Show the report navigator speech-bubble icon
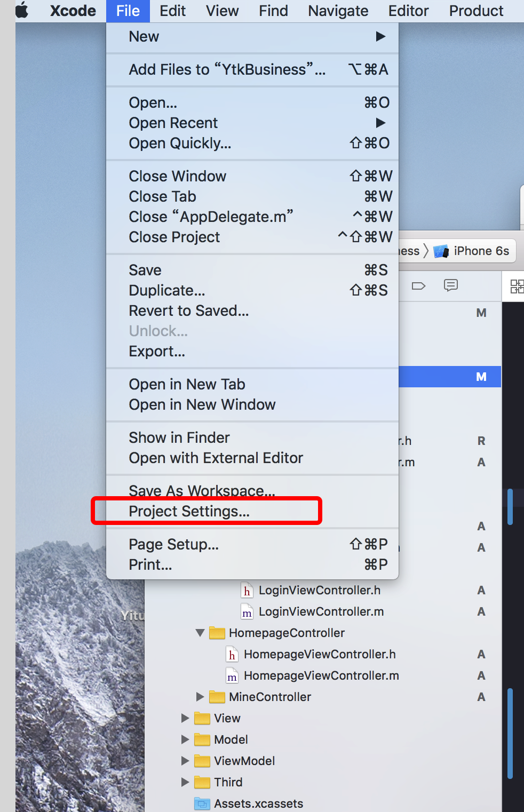 pyautogui.click(x=451, y=285)
